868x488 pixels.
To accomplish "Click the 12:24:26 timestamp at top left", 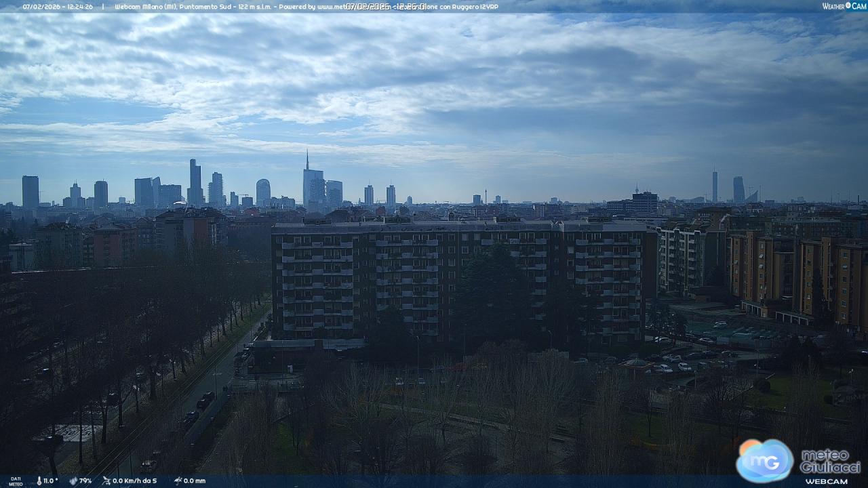I will pyautogui.click(x=80, y=7).
